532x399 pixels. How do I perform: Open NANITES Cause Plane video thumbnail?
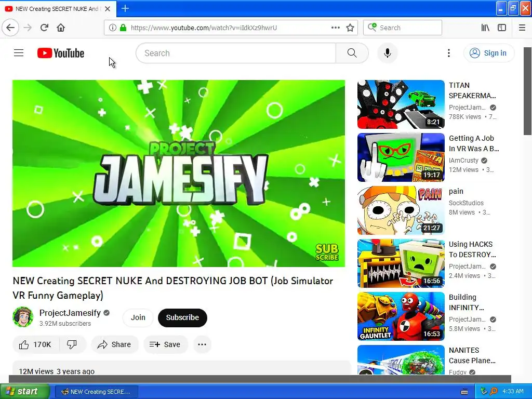401,360
